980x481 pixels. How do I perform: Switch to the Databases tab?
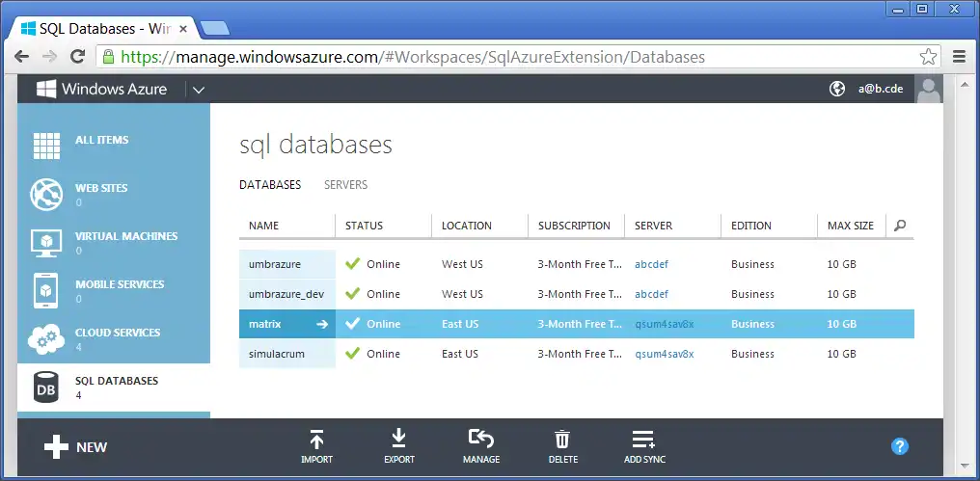click(270, 185)
